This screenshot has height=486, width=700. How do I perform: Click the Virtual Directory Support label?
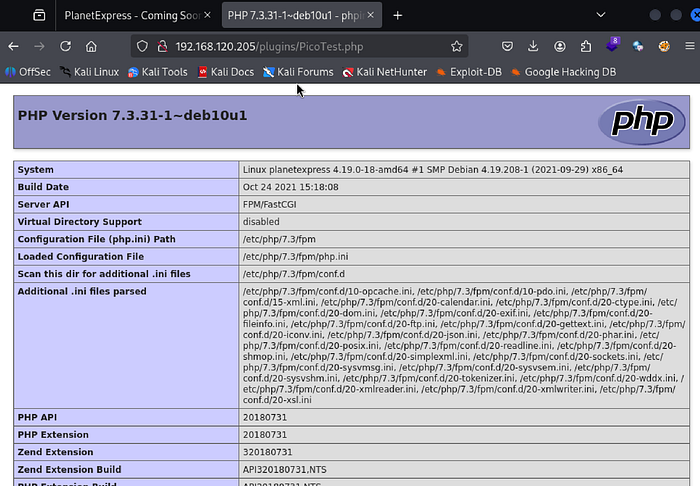(79, 222)
